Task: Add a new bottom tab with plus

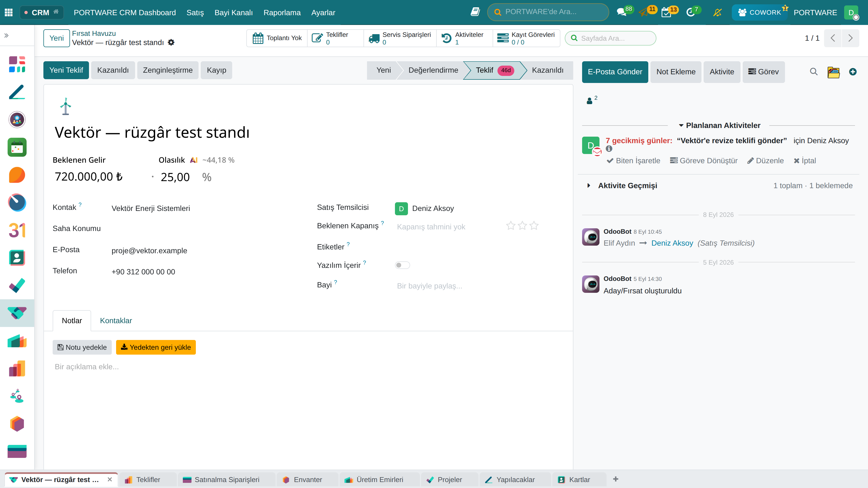Action: [x=616, y=479]
